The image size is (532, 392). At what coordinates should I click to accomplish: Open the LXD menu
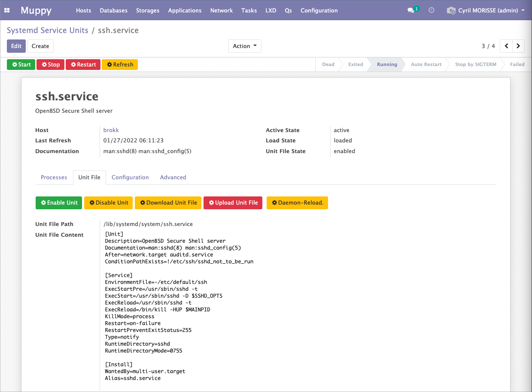coord(271,10)
